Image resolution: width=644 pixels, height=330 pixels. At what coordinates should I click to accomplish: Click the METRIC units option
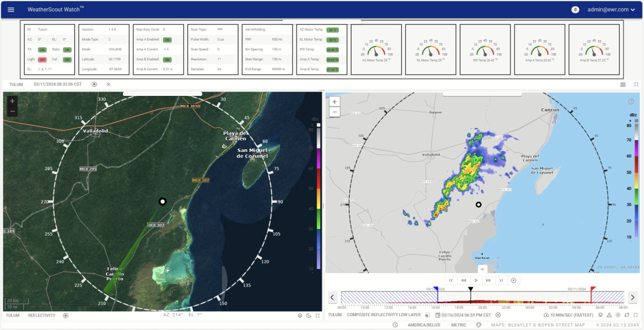coord(458,325)
